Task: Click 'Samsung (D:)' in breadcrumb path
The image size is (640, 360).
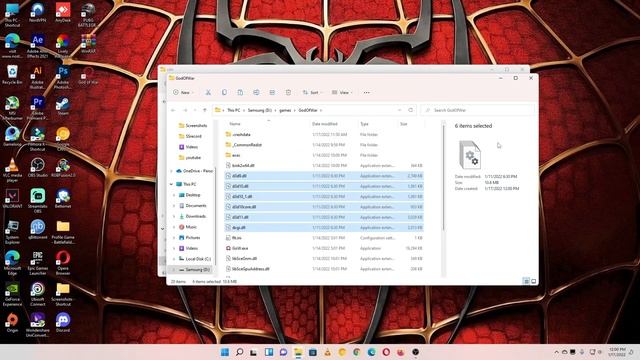Action: 260,110
